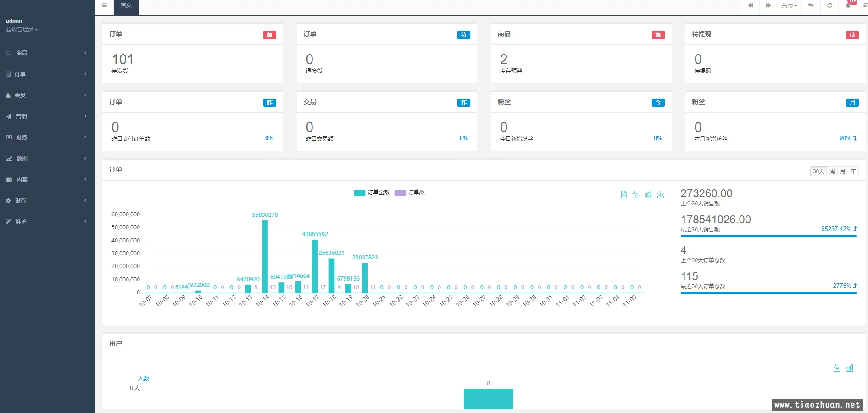Viewport: 868px width, 413px height.
Task: Open 会员 menu label in sidebar
Action: (x=20, y=95)
